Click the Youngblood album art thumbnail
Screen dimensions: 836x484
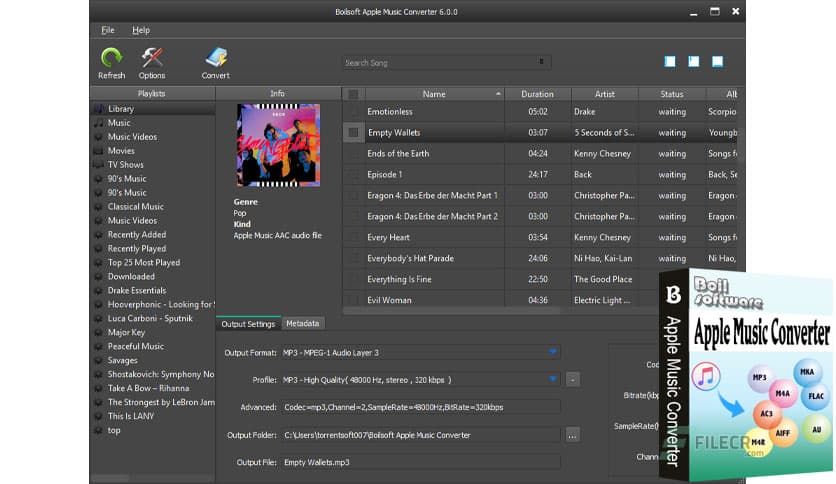(x=278, y=145)
